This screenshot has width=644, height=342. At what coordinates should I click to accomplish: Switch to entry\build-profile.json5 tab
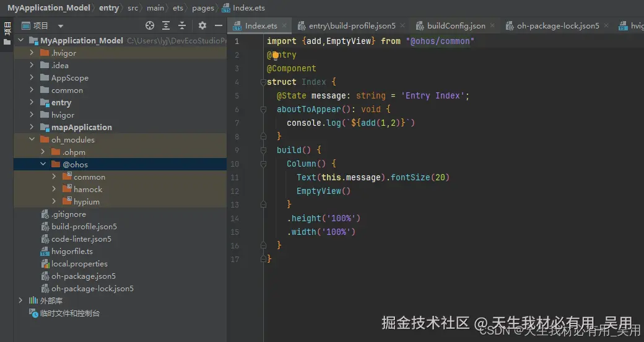352,25
